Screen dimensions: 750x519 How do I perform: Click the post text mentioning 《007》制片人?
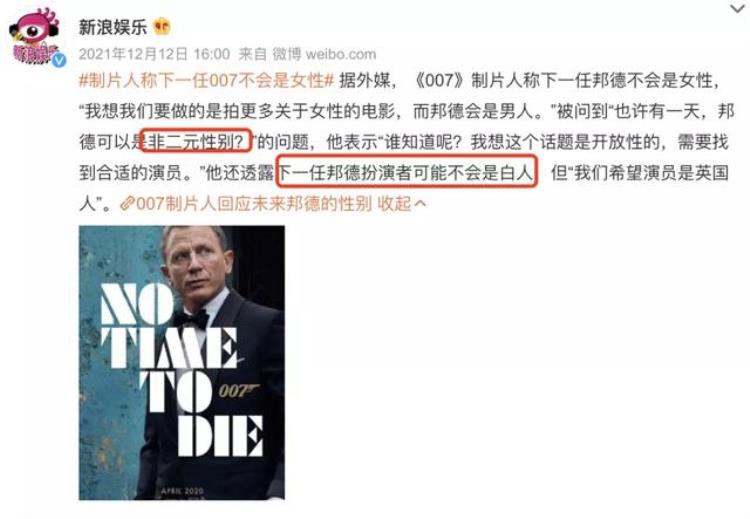pyautogui.click(x=406, y=142)
